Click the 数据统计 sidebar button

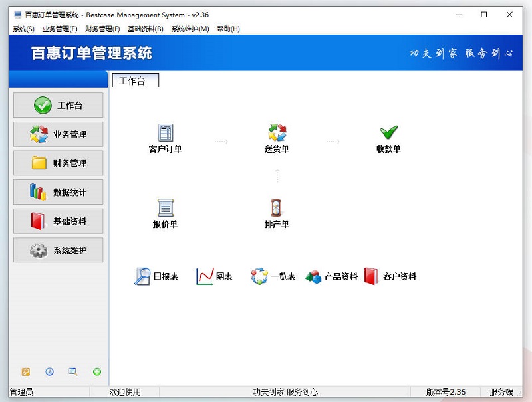(59, 192)
